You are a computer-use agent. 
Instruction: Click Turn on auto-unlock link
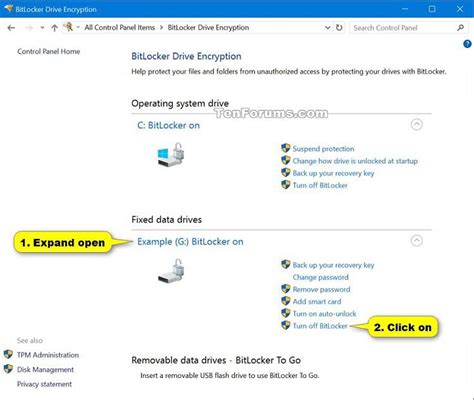(x=324, y=314)
